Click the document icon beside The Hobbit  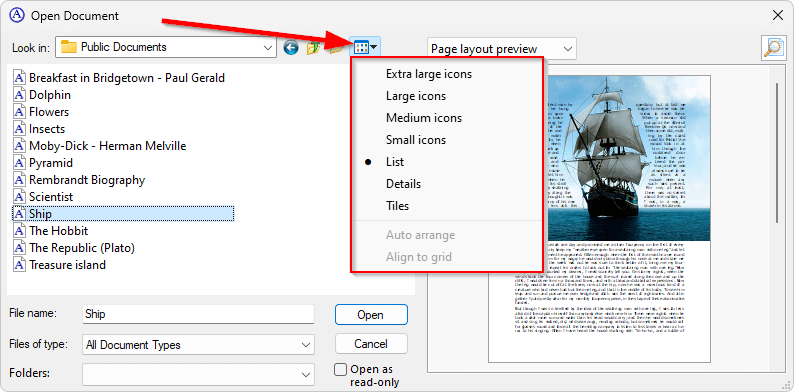tap(19, 230)
